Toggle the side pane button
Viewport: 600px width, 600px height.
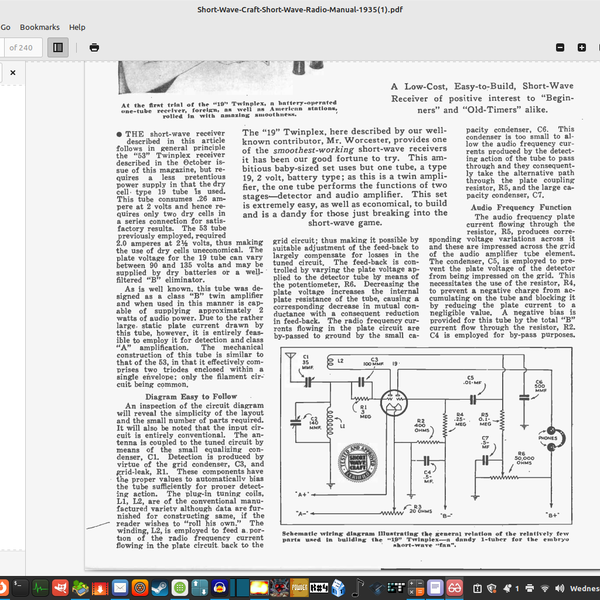[x=58, y=47]
